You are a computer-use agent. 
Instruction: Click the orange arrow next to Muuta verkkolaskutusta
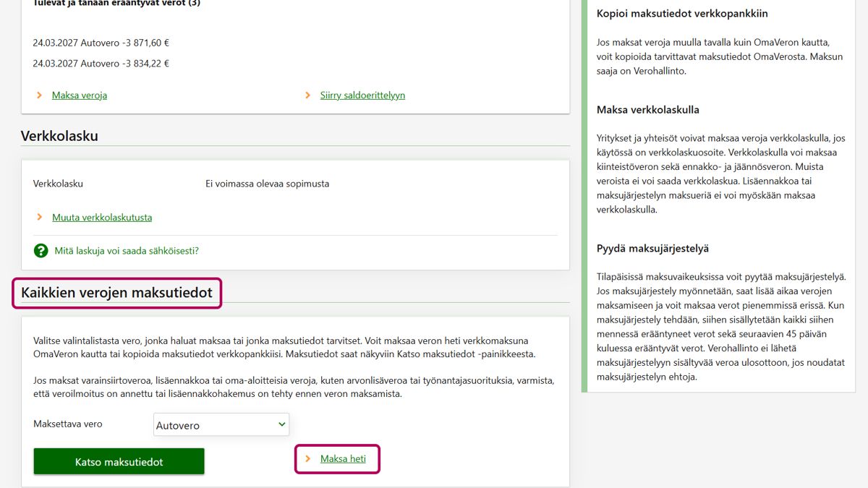coord(40,218)
